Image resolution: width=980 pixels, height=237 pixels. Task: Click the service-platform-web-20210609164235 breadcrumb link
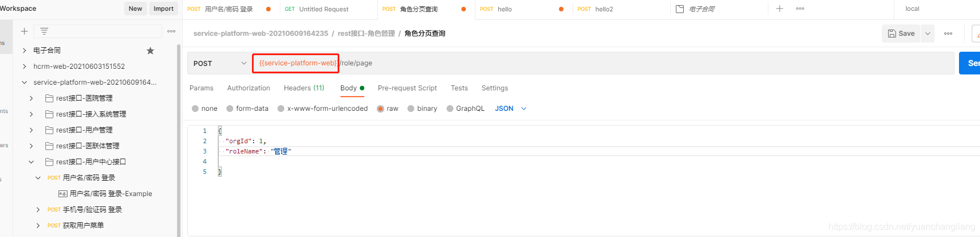pyautogui.click(x=260, y=34)
